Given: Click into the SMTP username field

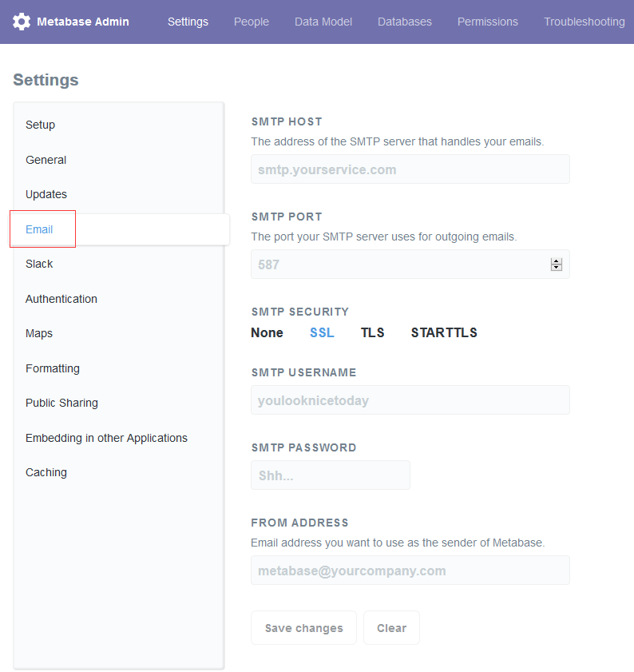Looking at the screenshot, I should 410,400.
